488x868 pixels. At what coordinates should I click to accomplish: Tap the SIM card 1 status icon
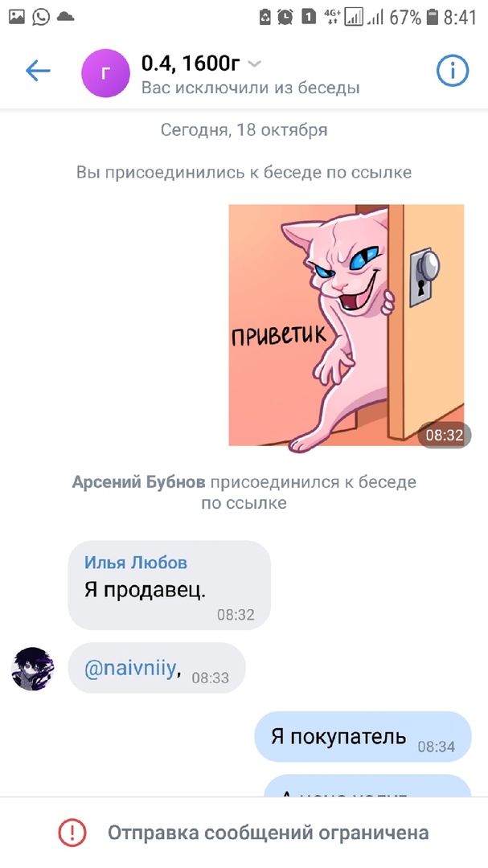[x=309, y=17]
